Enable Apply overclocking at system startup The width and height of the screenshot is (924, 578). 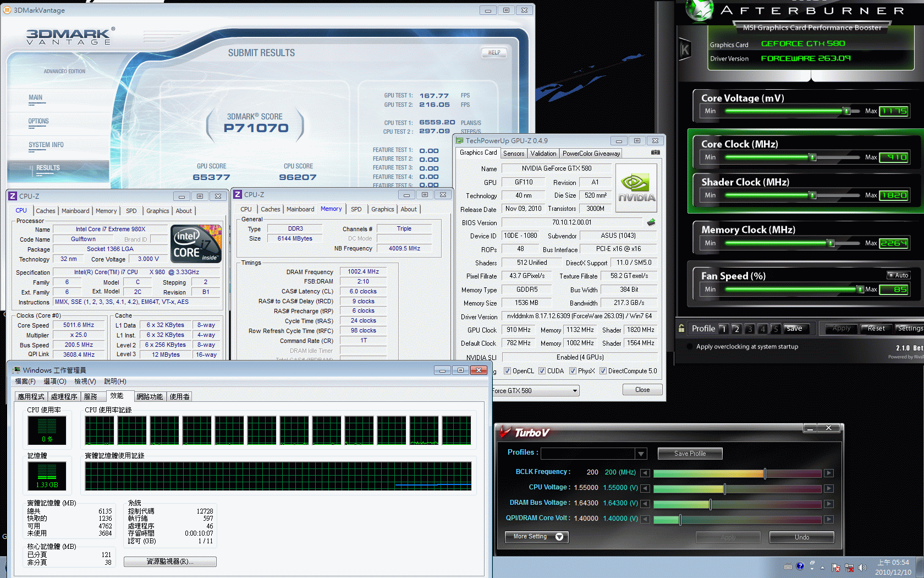click(x=690, y=347)
